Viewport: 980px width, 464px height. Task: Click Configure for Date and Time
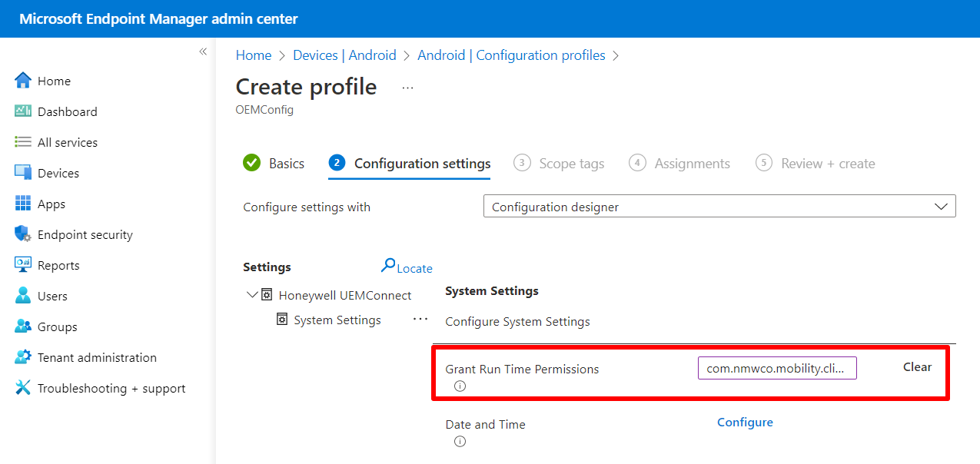click(745, 423)
